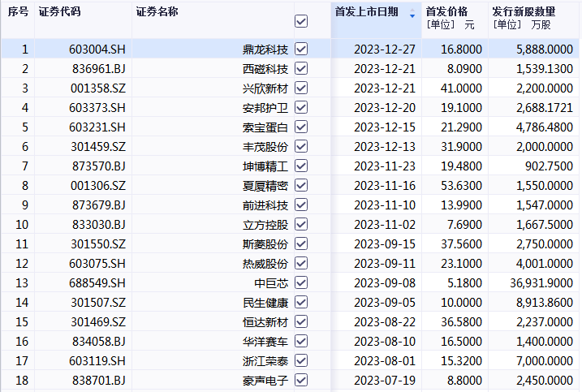
Task: Select stock code 603004.SH cell
Action: (97, 49)
